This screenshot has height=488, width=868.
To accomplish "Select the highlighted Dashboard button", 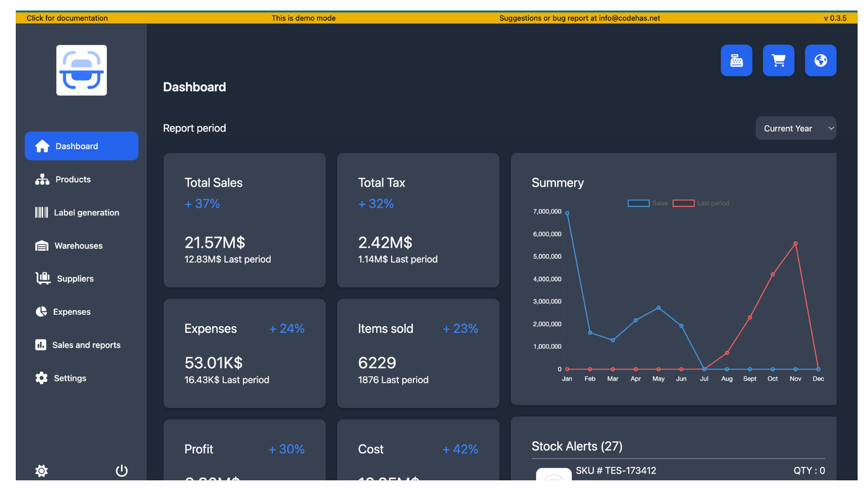I will click(81, 146).
